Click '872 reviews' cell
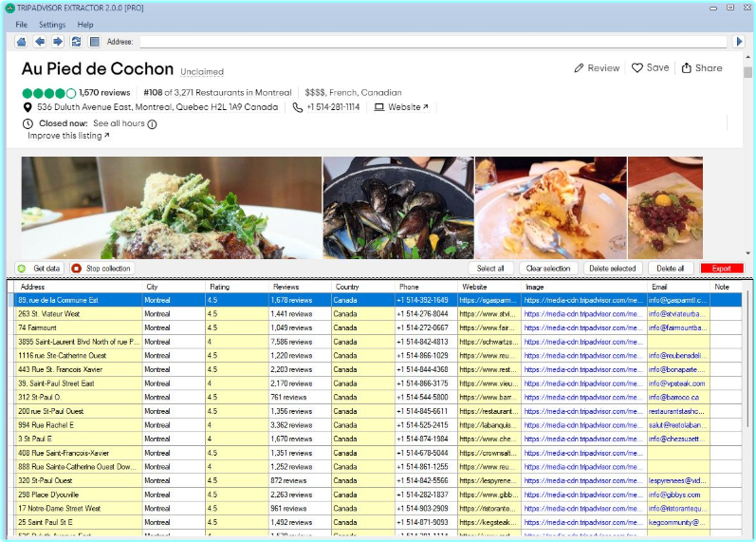Image resolution: width=756 pixels, height=542 pixels. coord(300,480)
